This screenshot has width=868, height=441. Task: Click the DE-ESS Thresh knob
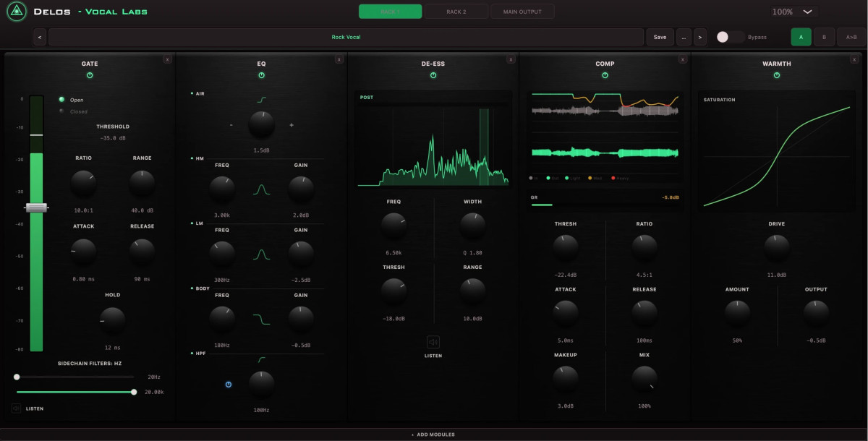pyautogui.click(x=393, y=291)
